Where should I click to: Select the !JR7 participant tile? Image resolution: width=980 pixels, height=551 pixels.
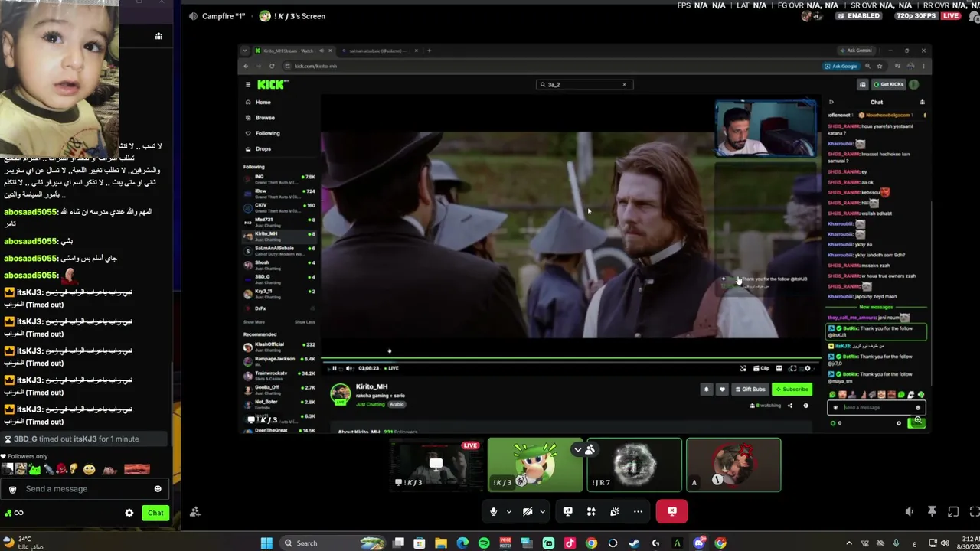tap(634, 465)
